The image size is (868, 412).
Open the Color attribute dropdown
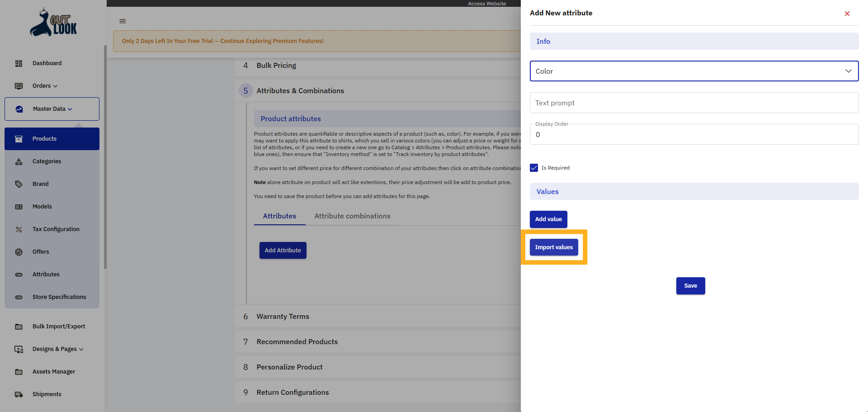click(694, 71)
